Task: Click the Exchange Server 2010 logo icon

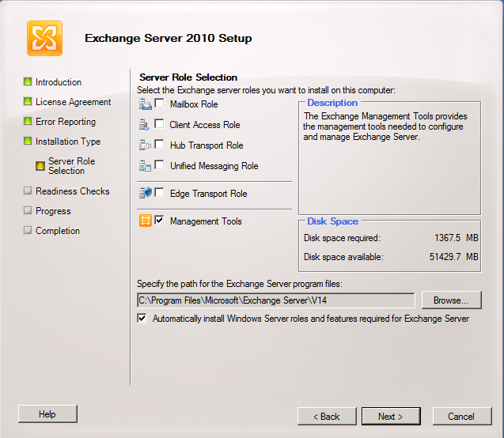Action: pyautogui.click(x=44, y=38)
